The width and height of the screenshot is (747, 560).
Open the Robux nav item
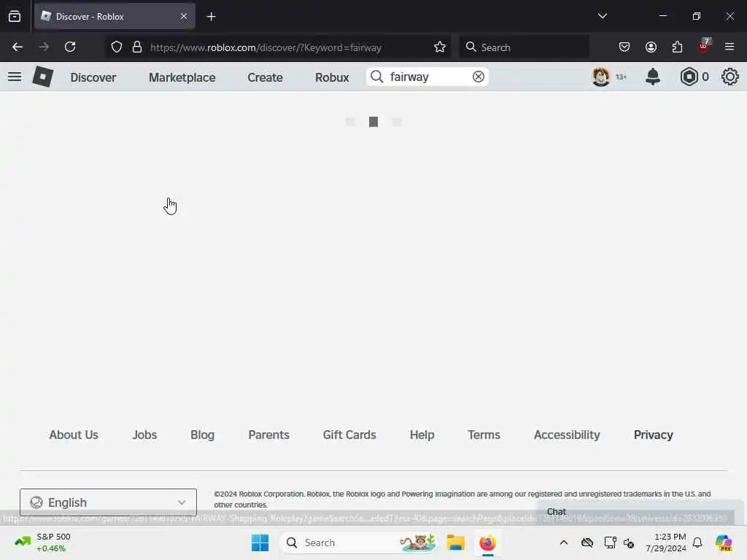[x=332, y=77]
